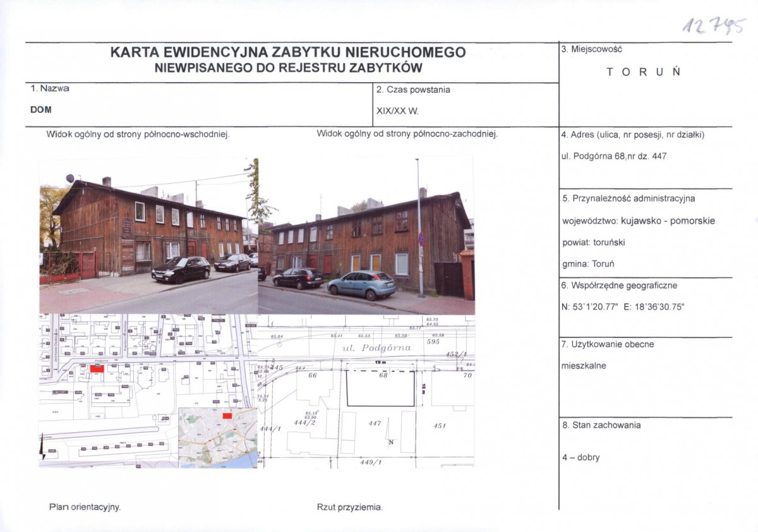This screenshot has height=532, width=758.
Task: Click the number '595' on the plan
Action: [x=433, y=342]
